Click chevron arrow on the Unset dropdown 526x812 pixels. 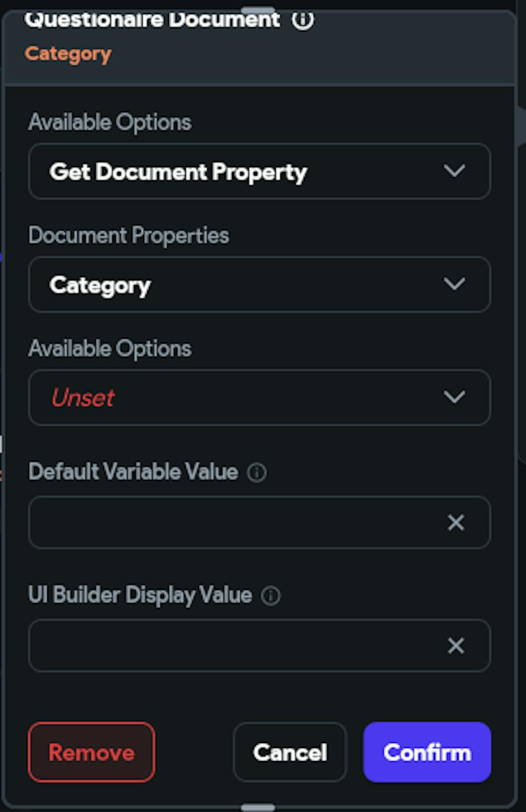pyautogui.click(x=454, y=397)
